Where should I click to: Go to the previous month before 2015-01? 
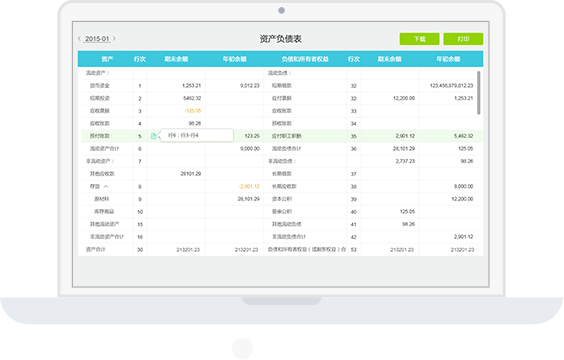[x=79, y=38]
